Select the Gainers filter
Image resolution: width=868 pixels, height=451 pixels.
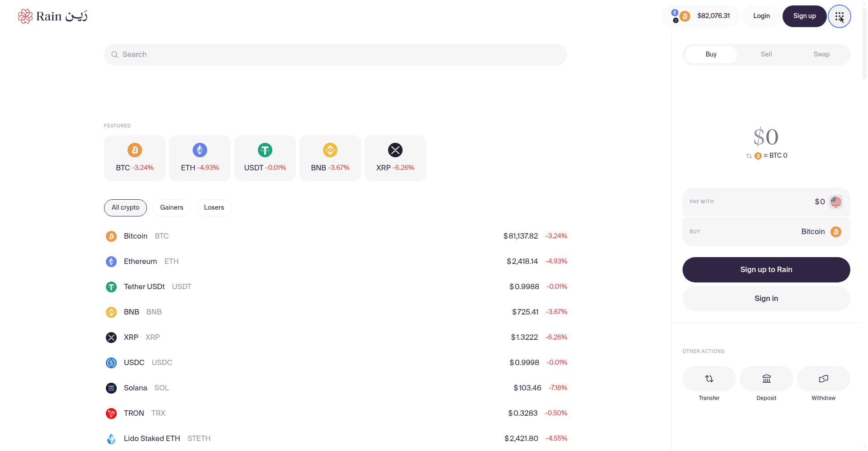(x=172, y=208)
